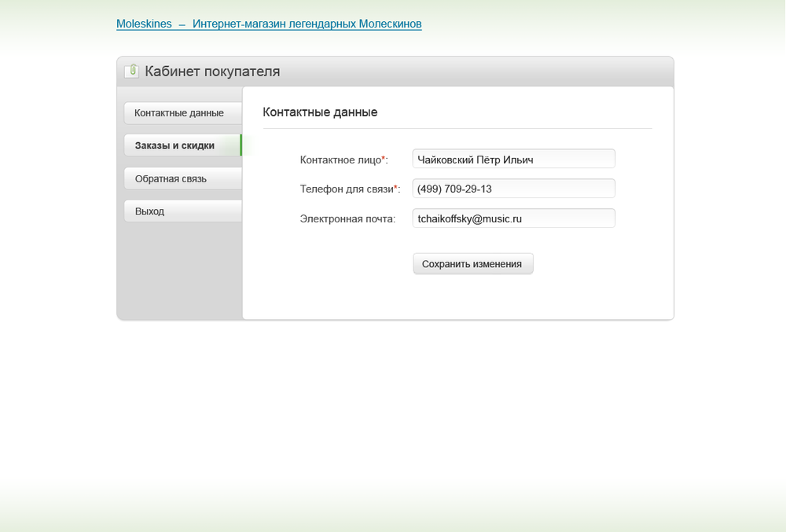Click the phone field showing (499) 709-29-13
Viewport: 786px width, 532px height.
click(513, 189)
